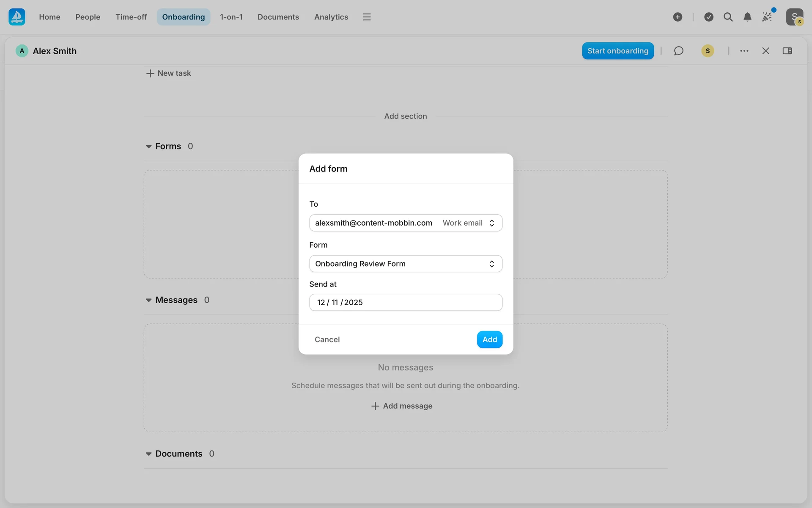Screen dimensions: 812x508
Task: Go to the Analytics tab
Action: pyautogui.click(x=331, y=17)
